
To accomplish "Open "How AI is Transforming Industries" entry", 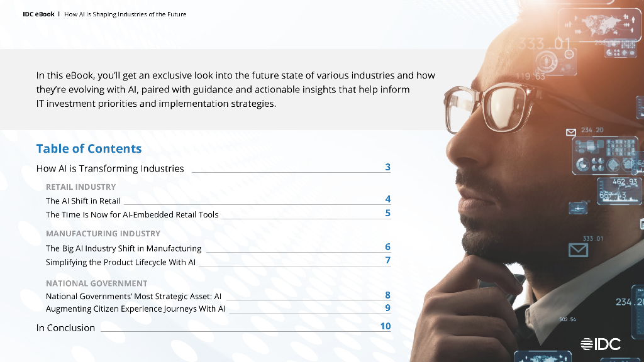I will tap(110, 168).
